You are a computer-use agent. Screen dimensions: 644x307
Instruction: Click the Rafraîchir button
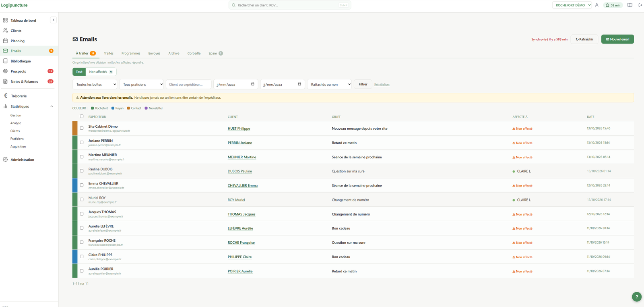pos(584,39)
